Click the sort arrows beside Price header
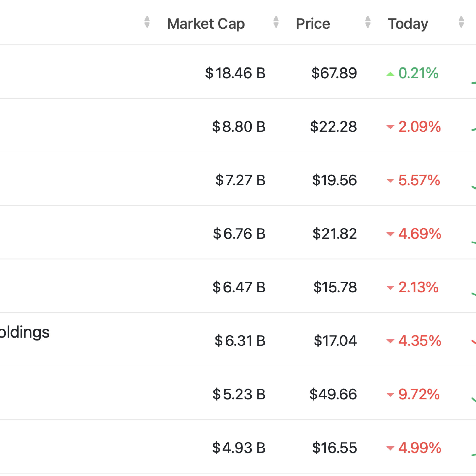 [x=368, y=22]
